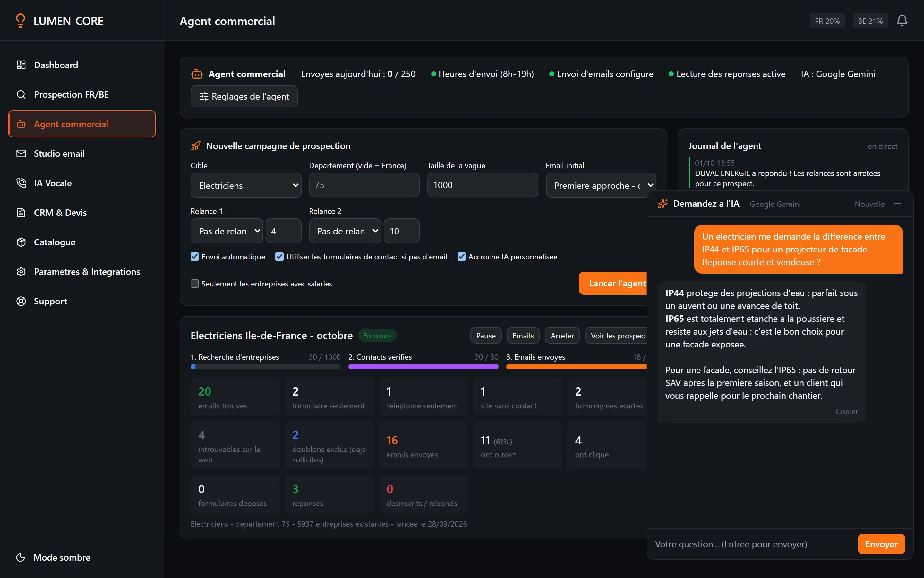Screen dimensions: 924x578
Task: Click the Arreter campaign button
Action: 562,336
